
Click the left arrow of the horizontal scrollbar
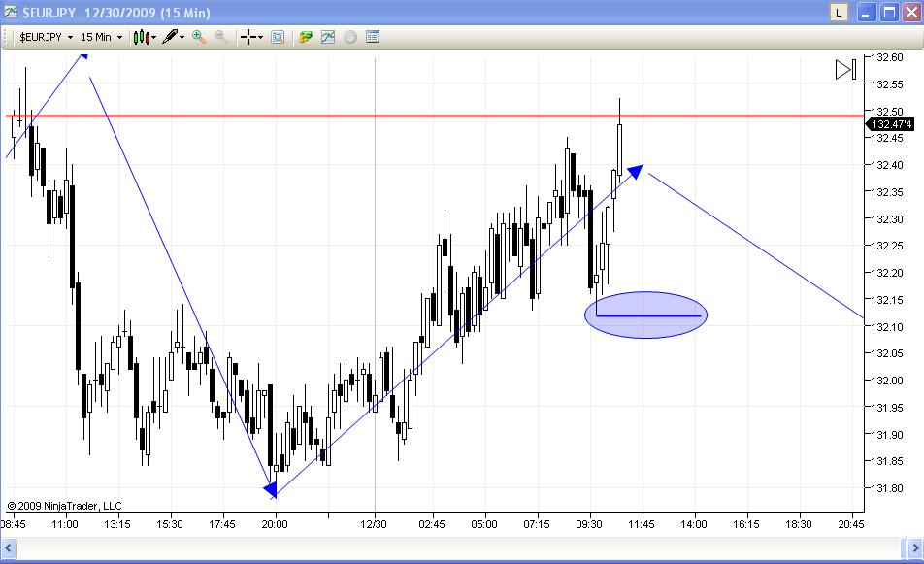pyautogui.click(x=9, y=548)
